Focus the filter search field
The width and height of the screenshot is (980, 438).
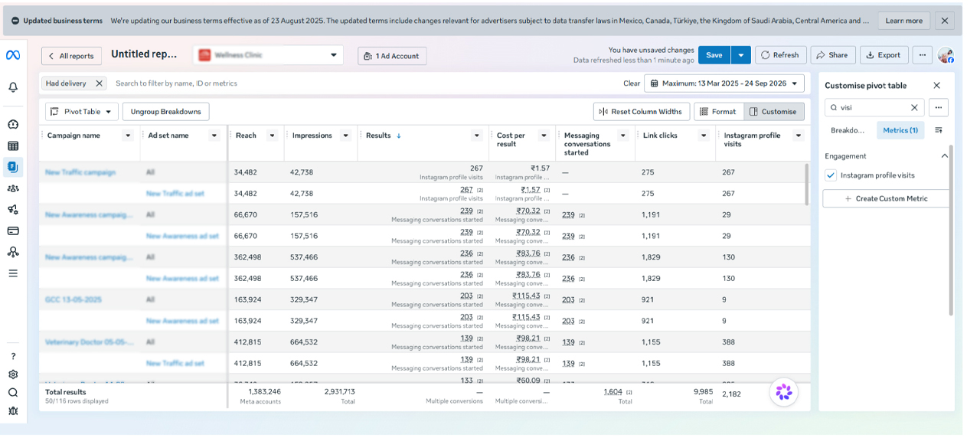tap(366, 83)
